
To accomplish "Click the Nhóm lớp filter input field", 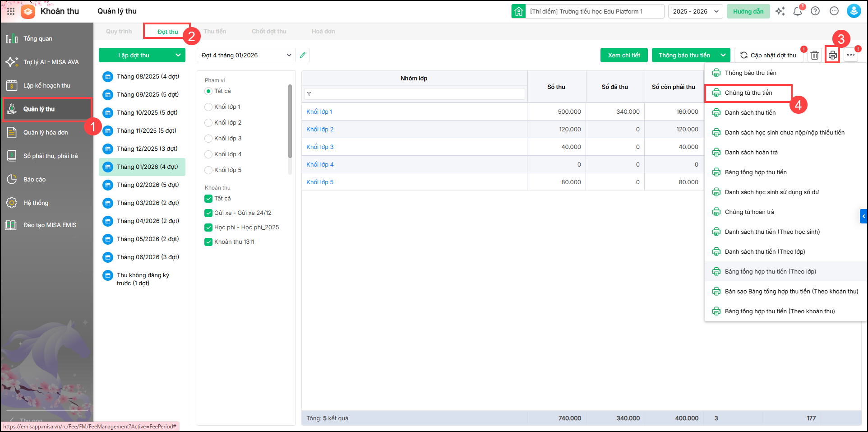I will [x=414, y=94].
